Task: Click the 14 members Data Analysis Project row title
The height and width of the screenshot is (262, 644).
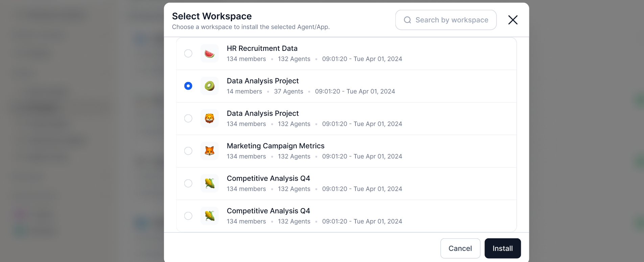Action: (262, 81)
